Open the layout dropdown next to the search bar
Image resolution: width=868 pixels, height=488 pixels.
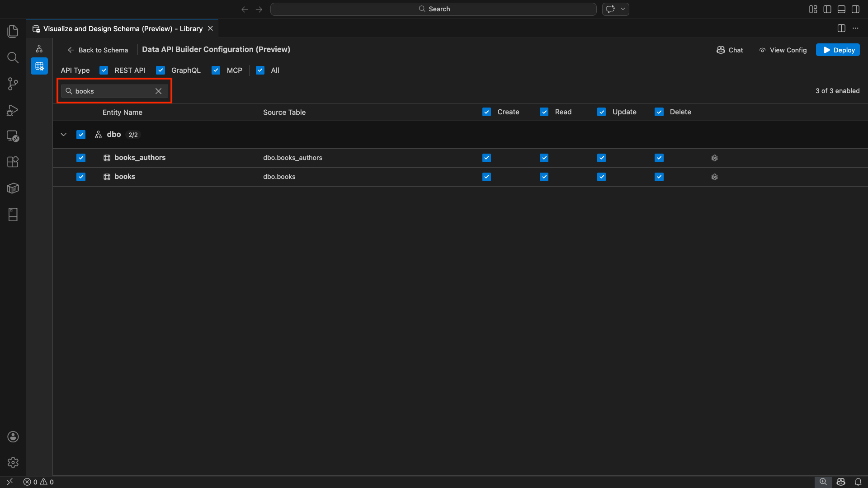[623, 9]
